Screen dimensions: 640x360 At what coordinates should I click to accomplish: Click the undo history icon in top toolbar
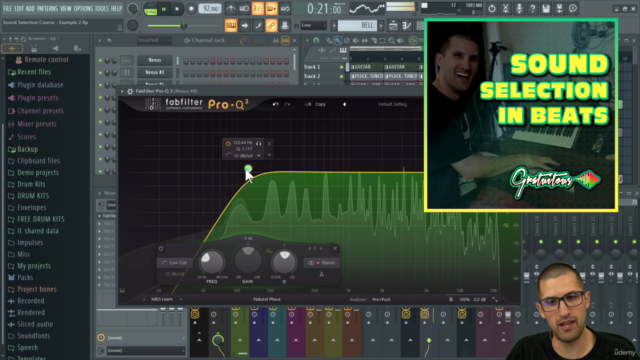492,8
